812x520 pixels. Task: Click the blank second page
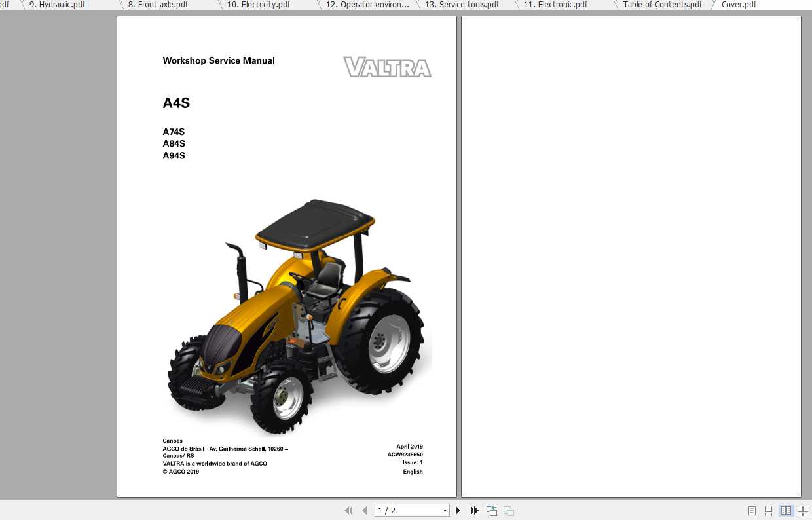(631, 257)
